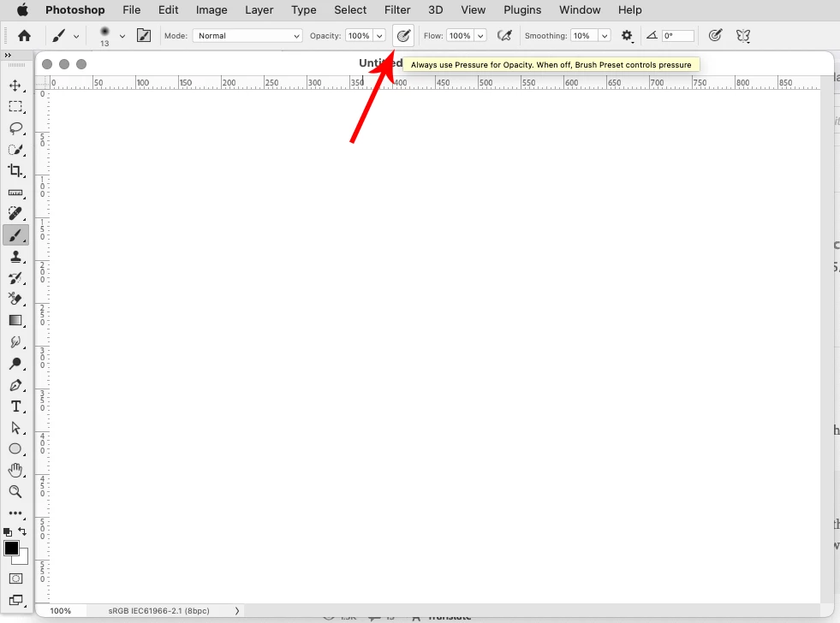Open smoothing options gear menu
The width and height of the screenshot is (840, 623).
[x=627, y=36]
